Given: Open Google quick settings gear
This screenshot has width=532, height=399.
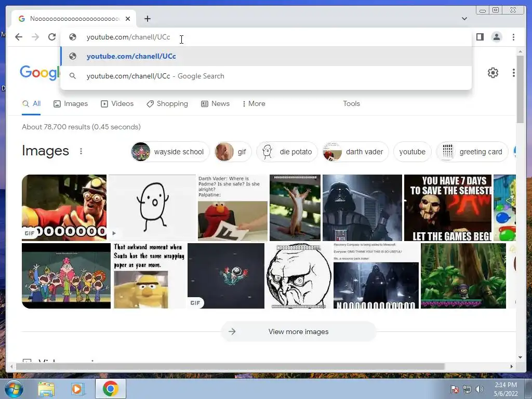Looking at the screenshot, I should pyautogui.click(x=493, y=73).
